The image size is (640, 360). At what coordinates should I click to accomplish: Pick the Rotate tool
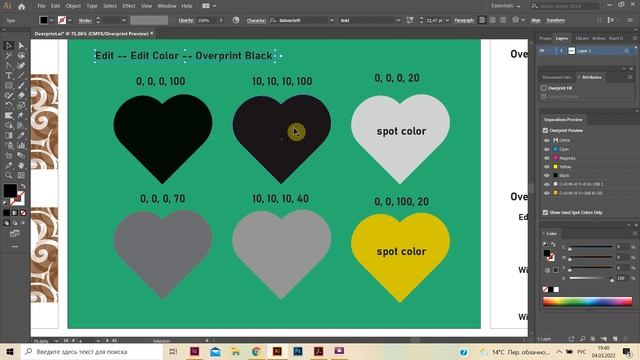tap(9, 105)
